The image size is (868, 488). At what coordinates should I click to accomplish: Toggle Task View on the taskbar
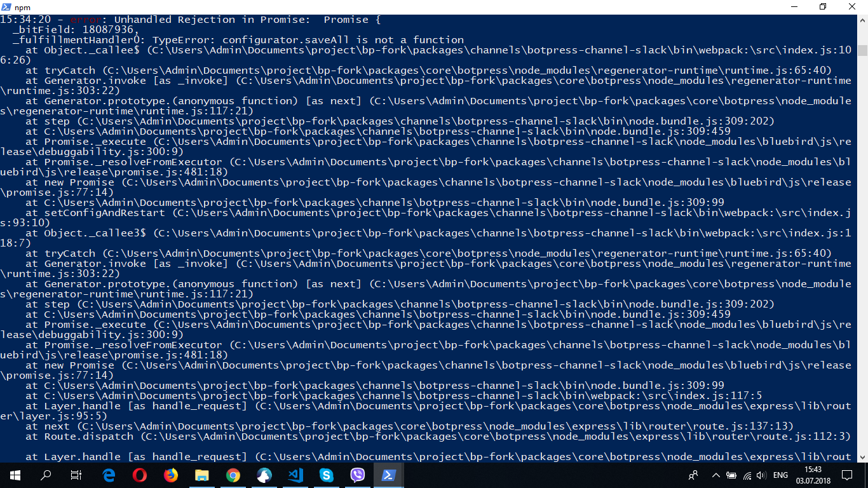point(76,475)
